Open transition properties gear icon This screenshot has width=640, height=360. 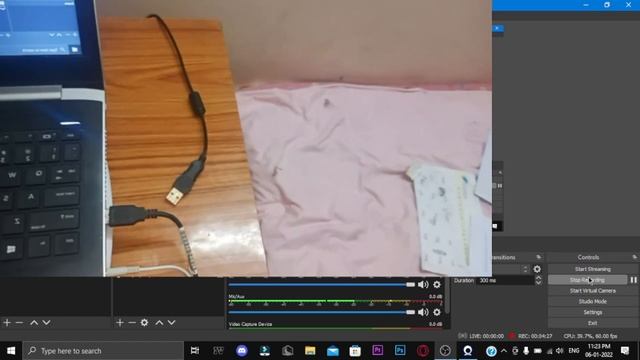tap(537, 269)
